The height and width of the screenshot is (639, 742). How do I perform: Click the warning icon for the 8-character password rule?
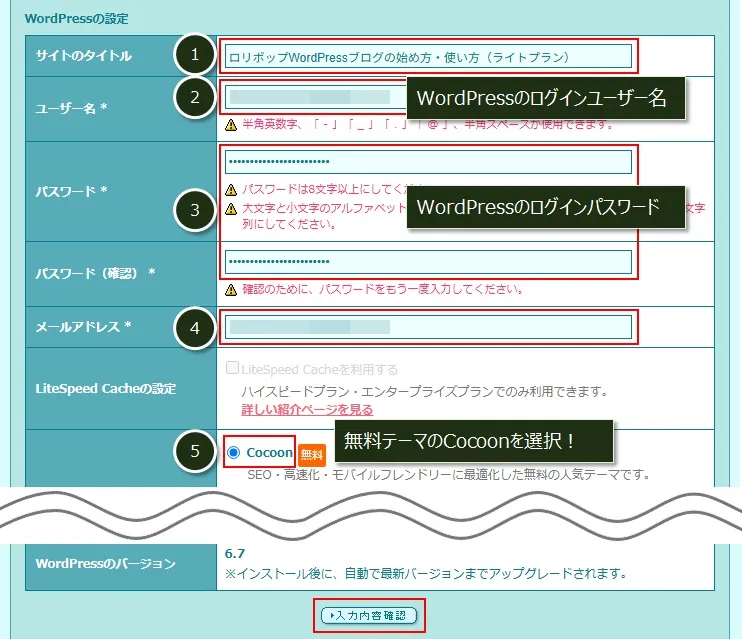[x=231, y=190]
